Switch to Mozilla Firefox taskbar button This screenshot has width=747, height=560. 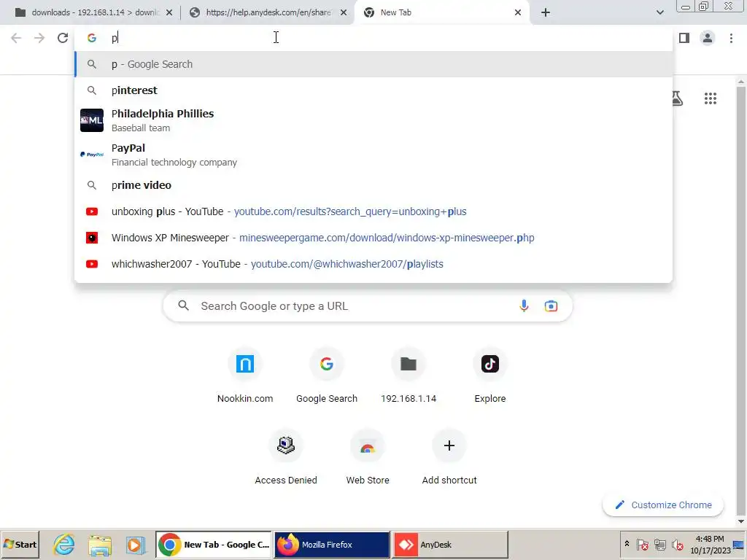(x=332, y=545)
